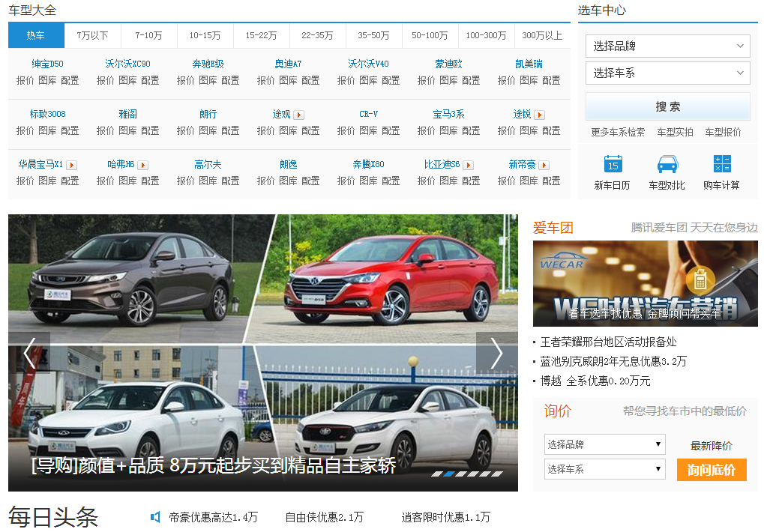Play the video icon next to 哈弗H6

pos(143,166)
